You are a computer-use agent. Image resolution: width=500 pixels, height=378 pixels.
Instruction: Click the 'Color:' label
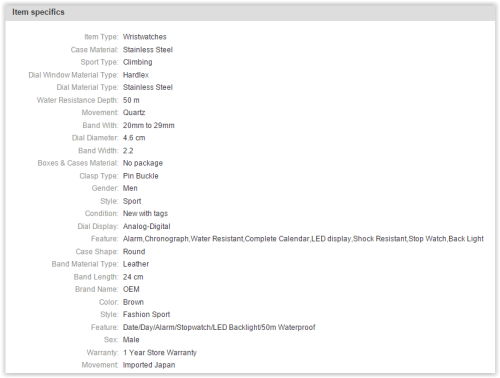tap(109, 302)
